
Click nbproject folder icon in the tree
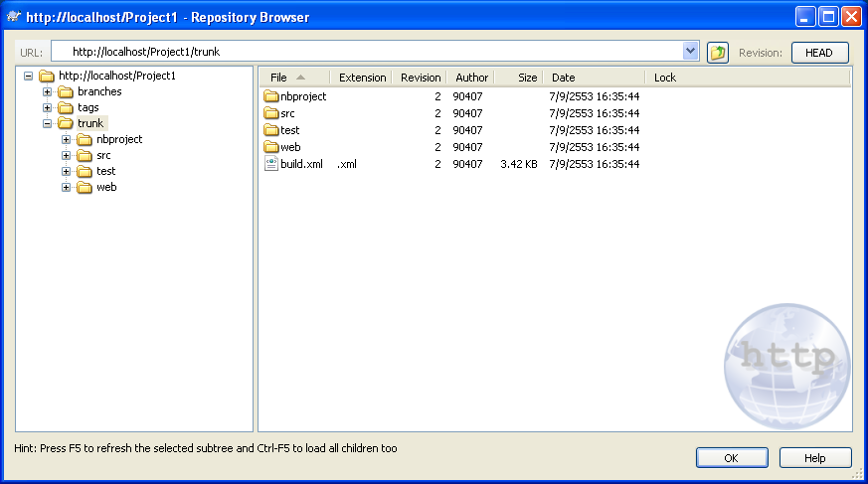point(85,139)
